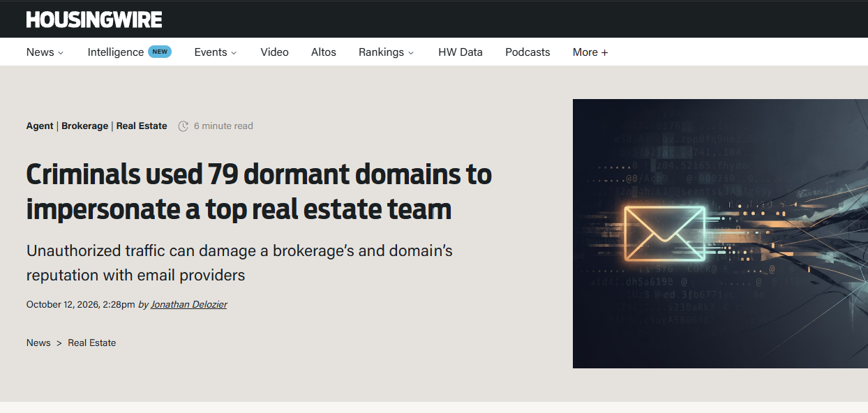This screenshot has width=868, height=413.
Task: Expand the Events dropdown chevron
Action: (x=234, y=53)
